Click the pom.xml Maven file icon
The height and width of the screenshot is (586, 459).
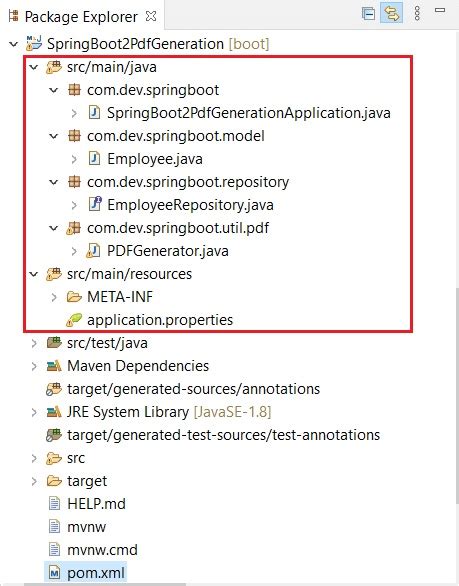click(x=55, y=573)
